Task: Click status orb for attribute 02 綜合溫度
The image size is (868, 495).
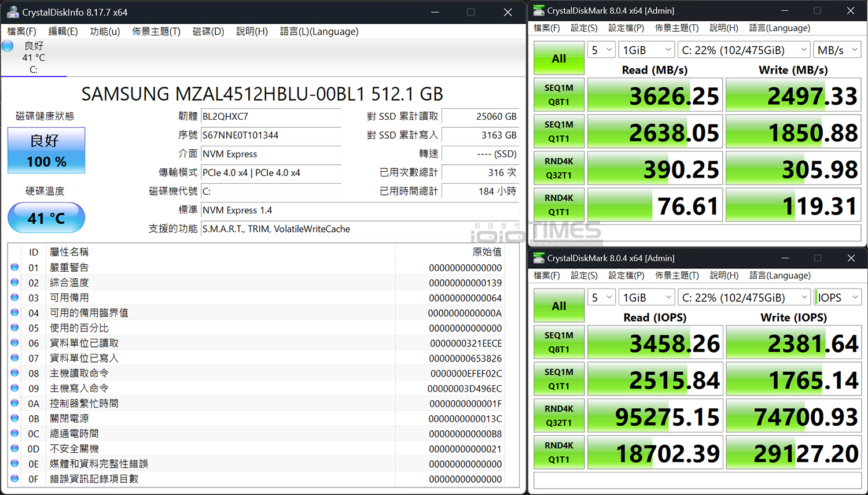Action: click(x=14, y=282)
